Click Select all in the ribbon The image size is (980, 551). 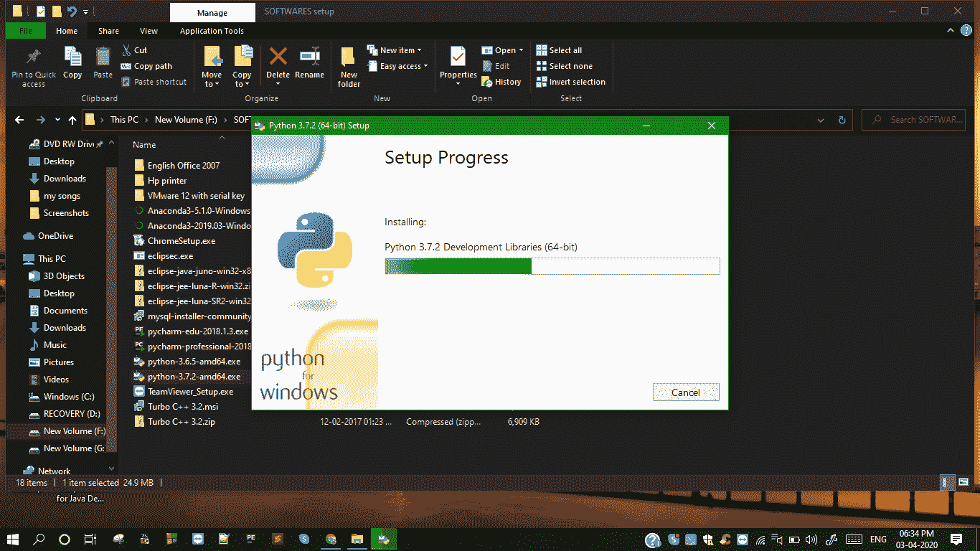559,50
